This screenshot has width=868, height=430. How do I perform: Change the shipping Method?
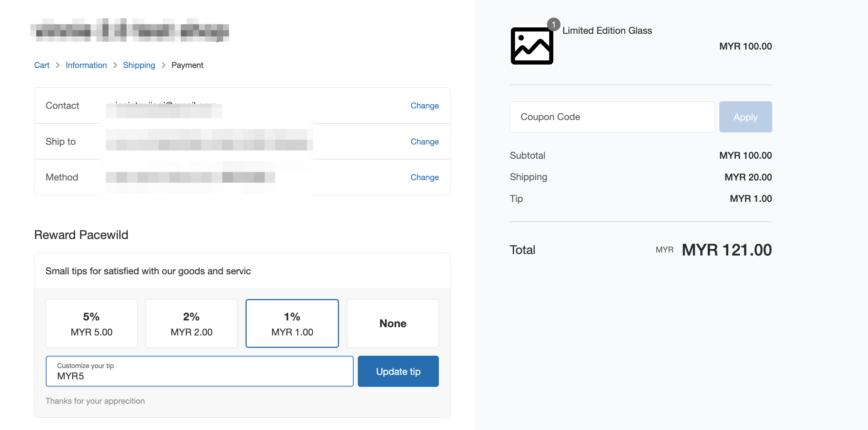[x=424, y=177]
